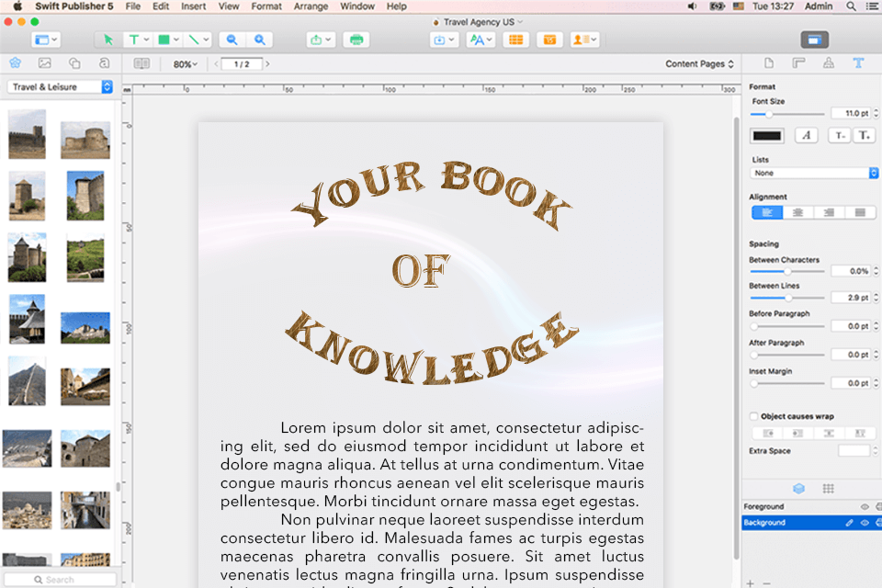Open Spotlight search in menu bar

[851, 6]
